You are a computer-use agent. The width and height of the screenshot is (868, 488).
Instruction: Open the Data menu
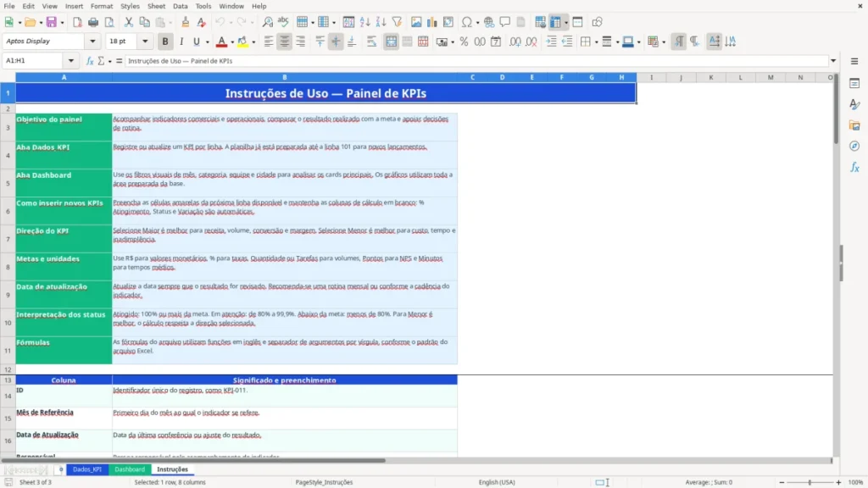[x=180, y=6]
